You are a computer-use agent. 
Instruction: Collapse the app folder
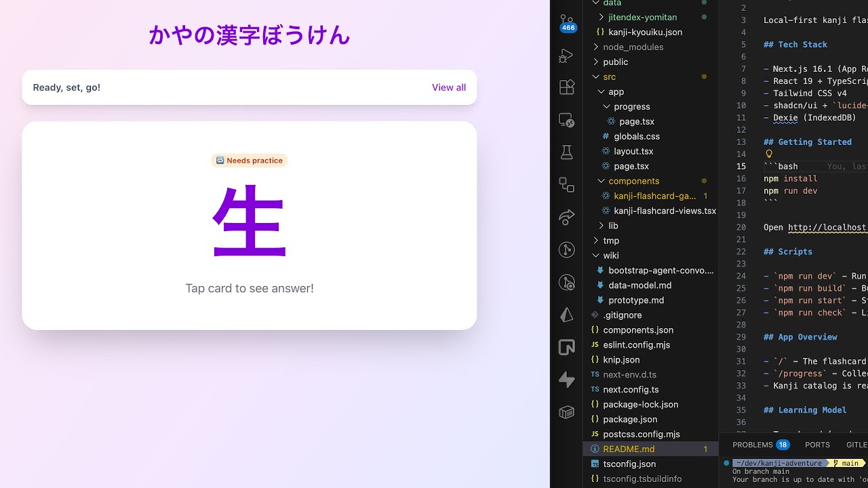coord(601,91)
